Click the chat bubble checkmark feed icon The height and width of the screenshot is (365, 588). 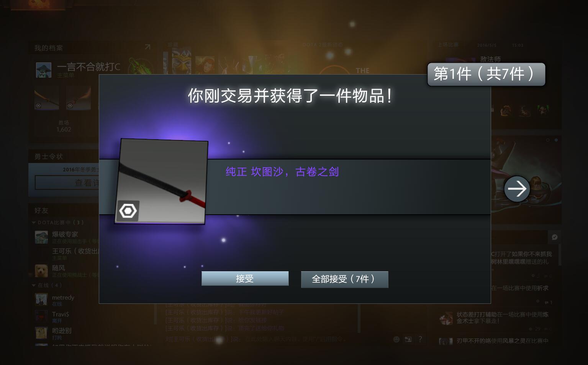554,237
